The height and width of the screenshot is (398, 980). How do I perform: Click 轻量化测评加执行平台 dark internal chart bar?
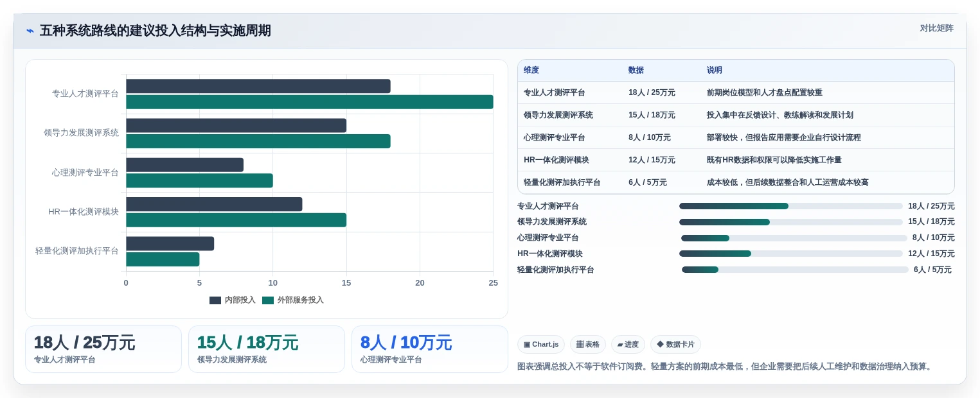pyautogui.click(x=170, y=243)
